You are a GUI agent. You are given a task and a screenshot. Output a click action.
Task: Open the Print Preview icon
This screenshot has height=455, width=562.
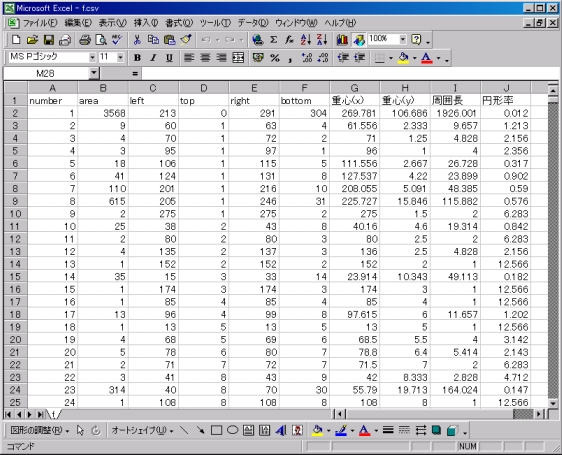pos(101,40)
